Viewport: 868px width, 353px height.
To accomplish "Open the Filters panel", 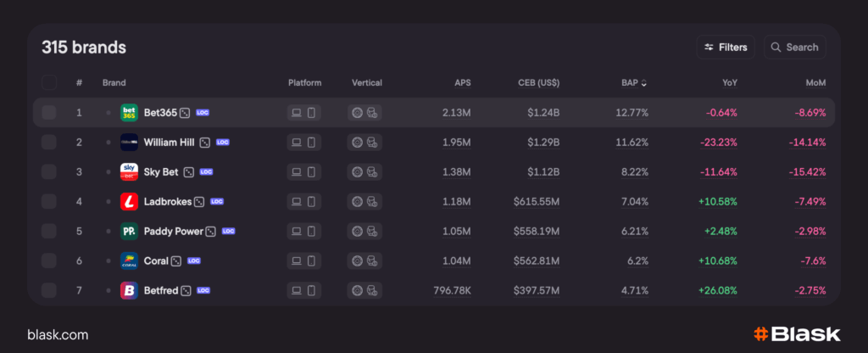I will point(726,48).
